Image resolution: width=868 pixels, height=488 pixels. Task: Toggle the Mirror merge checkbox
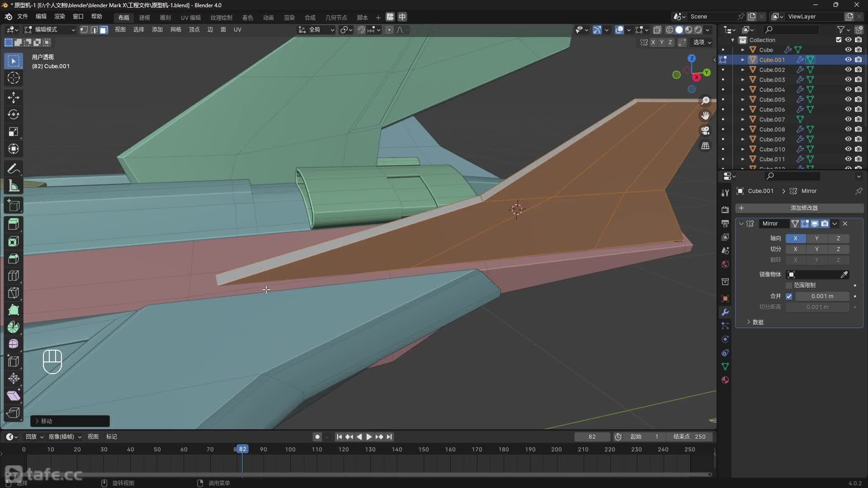789,296
